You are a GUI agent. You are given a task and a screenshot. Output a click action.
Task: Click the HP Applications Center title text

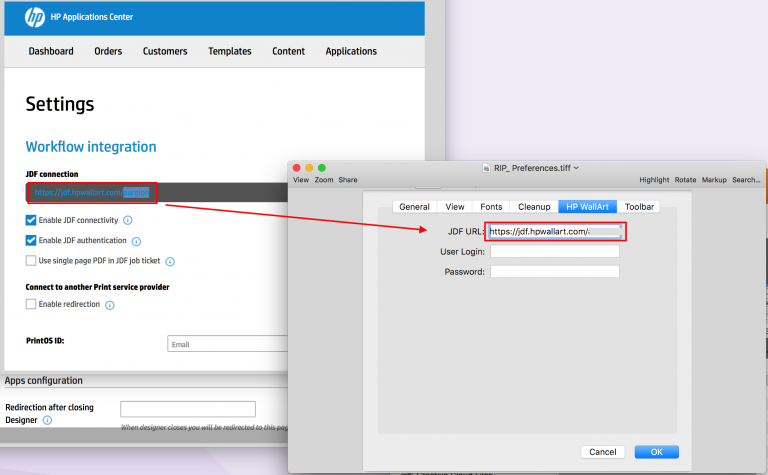tap(92, 17)
